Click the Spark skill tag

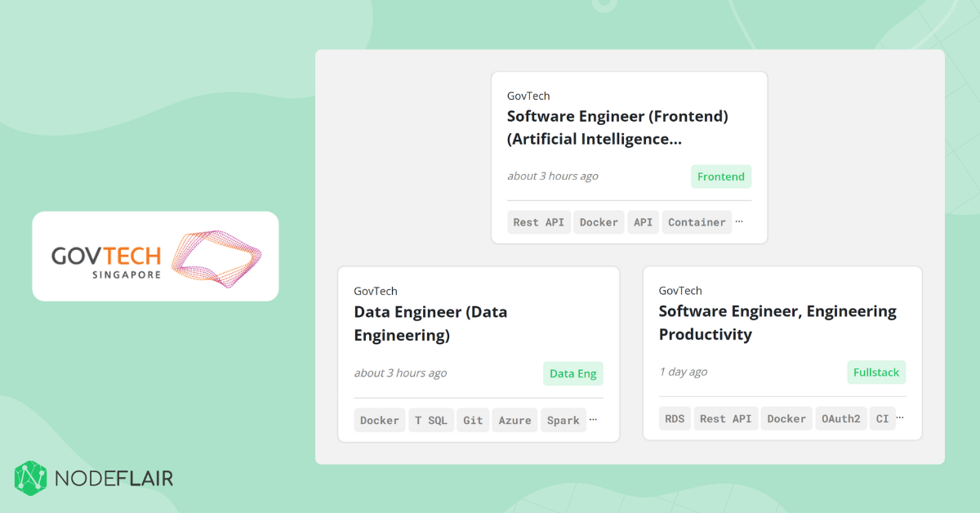point(563,421)
